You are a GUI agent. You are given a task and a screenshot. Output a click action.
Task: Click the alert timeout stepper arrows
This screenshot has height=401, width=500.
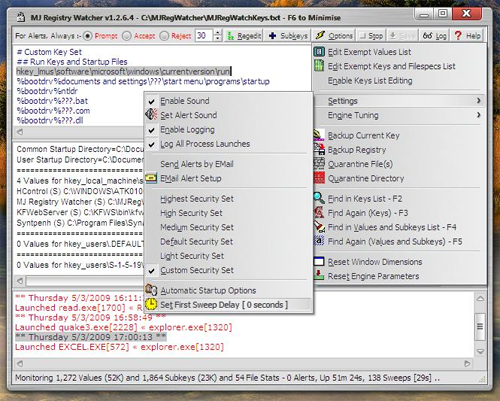coord(218,36)
